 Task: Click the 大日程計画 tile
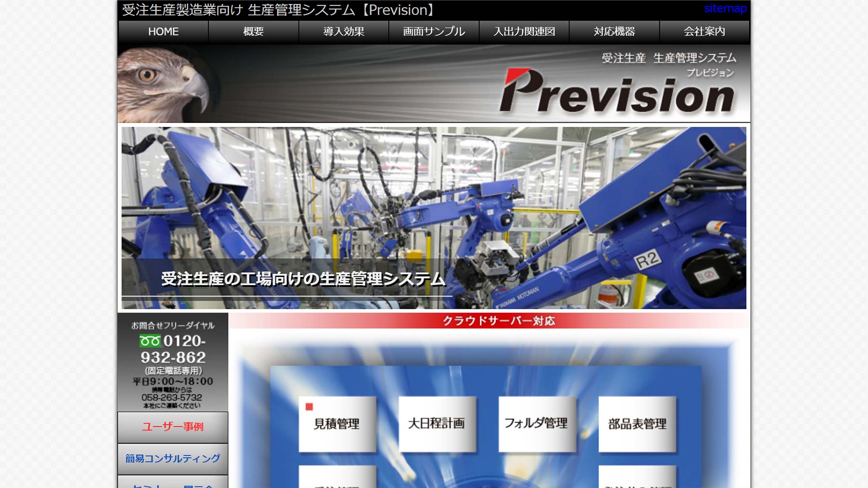click(437, 424)
